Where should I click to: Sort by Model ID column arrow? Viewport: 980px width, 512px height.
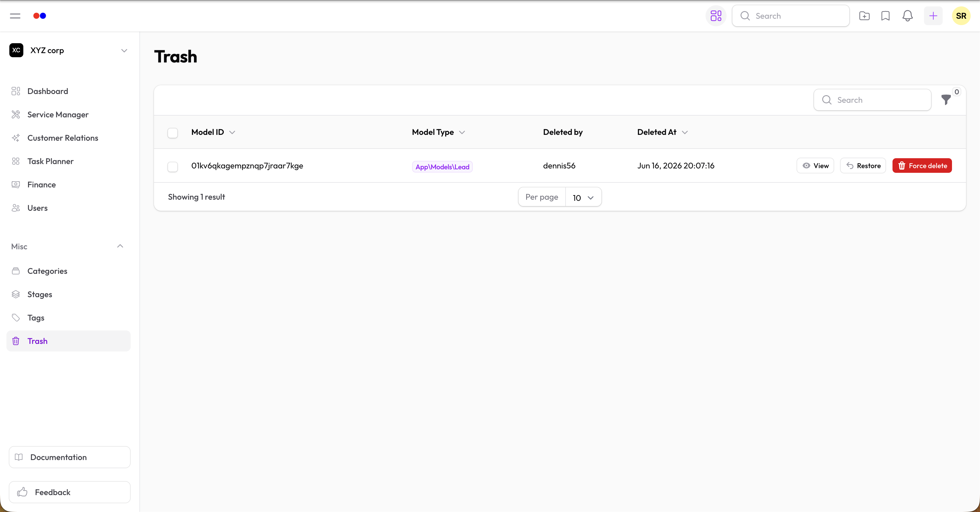[232, 133]
